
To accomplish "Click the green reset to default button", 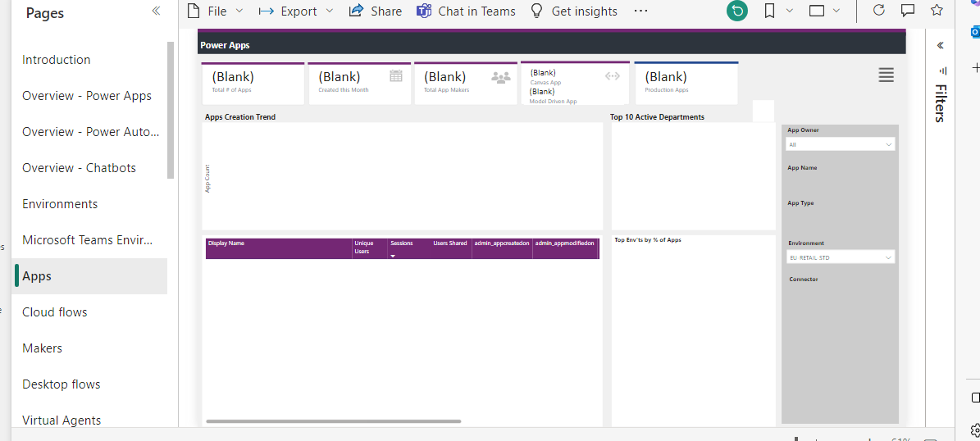I will [x=737, y=11].
